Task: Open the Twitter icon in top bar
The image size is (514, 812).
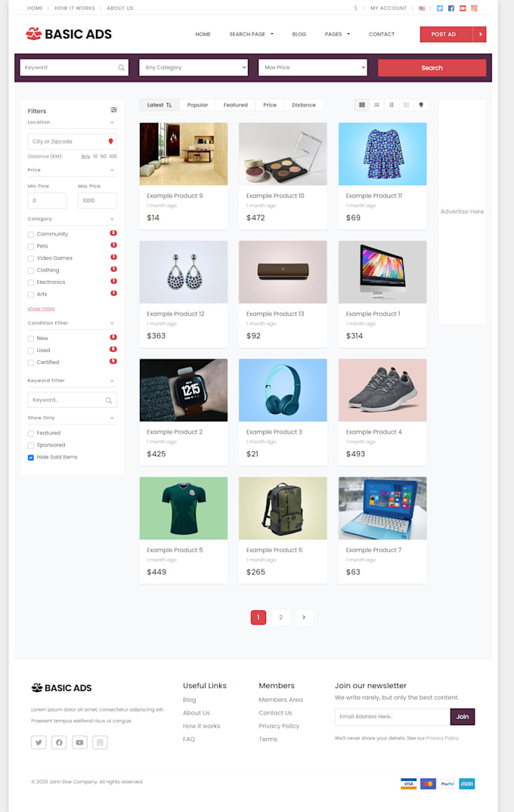Action: coord(439,8)
